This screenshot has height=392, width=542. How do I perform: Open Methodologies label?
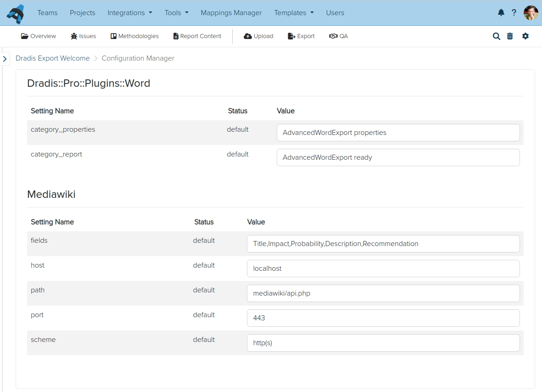[138, 36]
